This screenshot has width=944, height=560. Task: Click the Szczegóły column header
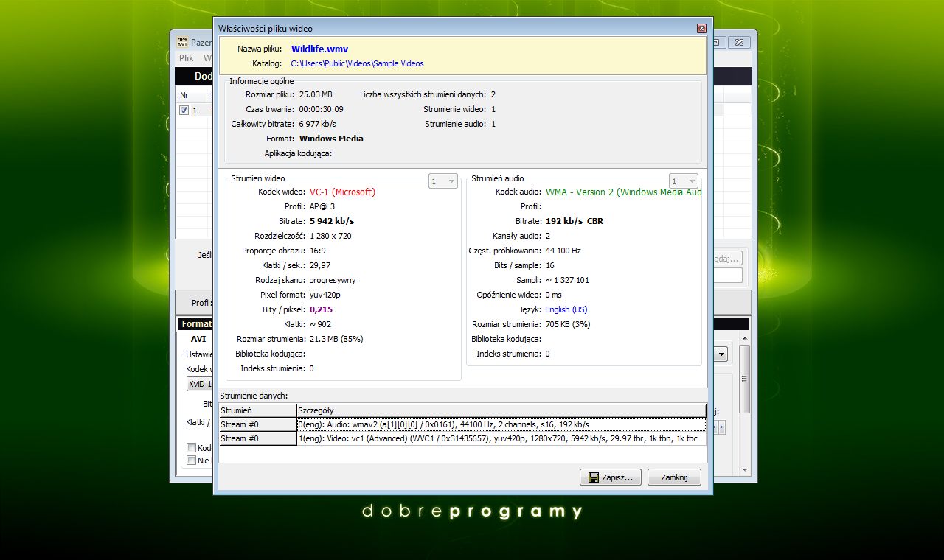click(x=501, y=410)
